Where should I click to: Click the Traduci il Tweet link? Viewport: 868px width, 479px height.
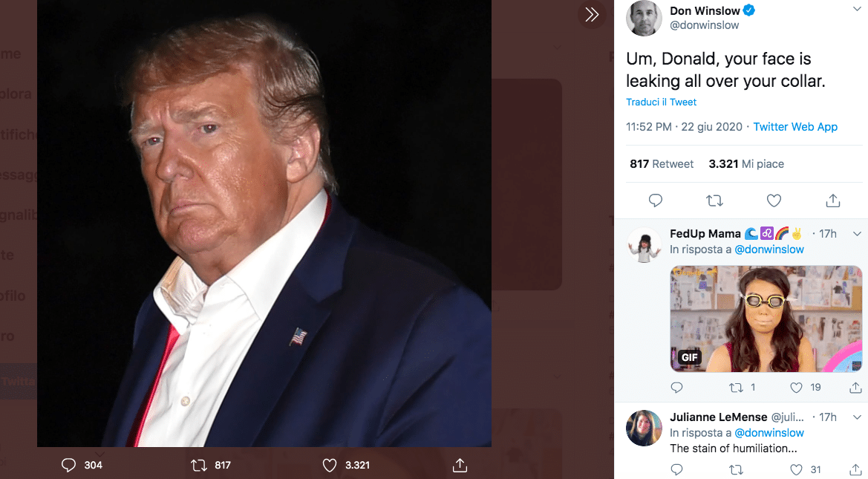(661, 102)
